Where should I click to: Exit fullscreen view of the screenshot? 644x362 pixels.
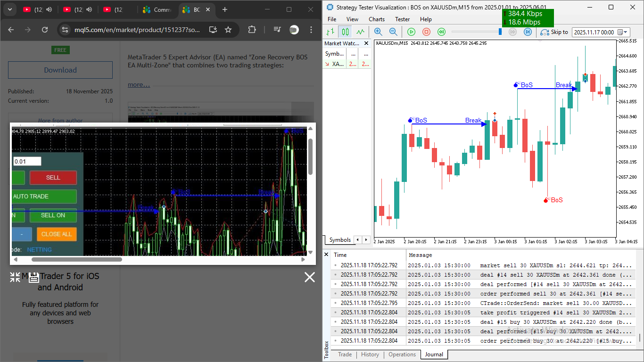click(x=15, y=277)
